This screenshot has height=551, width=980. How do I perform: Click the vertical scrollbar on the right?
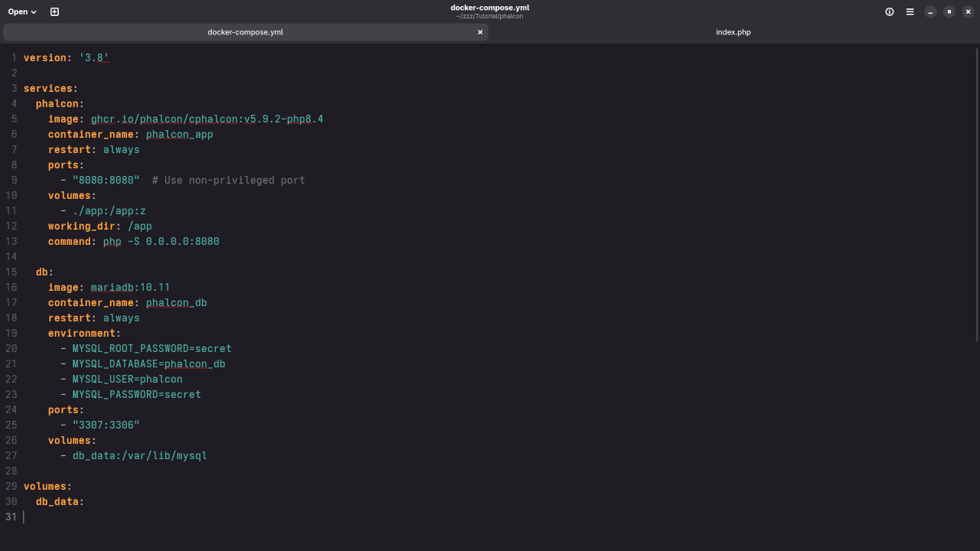click(x=976, y=195)
